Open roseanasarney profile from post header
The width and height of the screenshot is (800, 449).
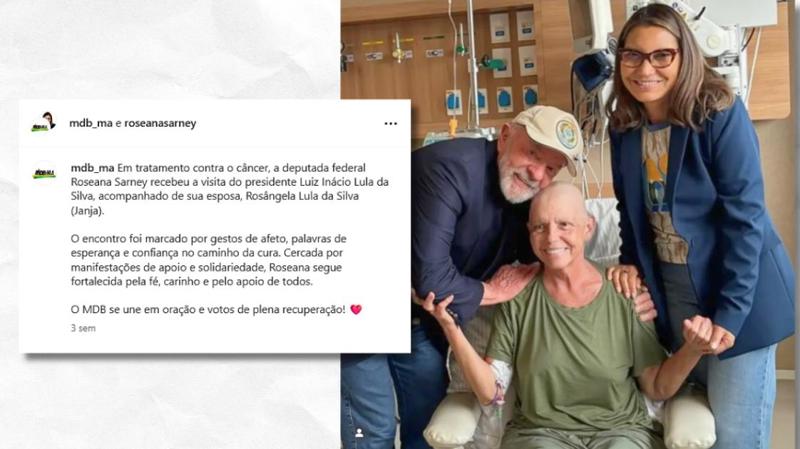160,123
